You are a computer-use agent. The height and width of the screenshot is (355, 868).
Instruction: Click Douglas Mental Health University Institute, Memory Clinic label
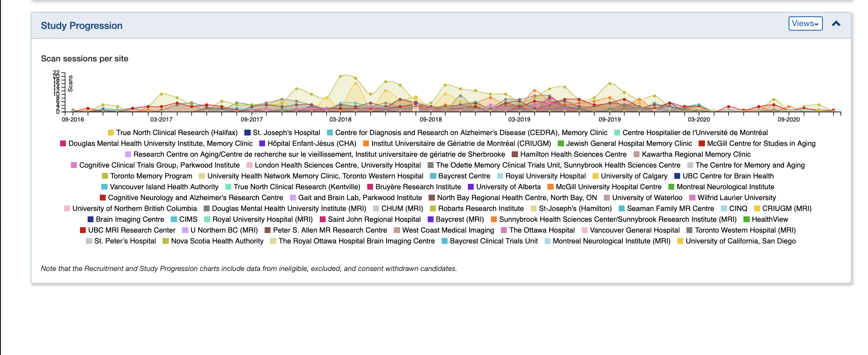tap(160, 144)
